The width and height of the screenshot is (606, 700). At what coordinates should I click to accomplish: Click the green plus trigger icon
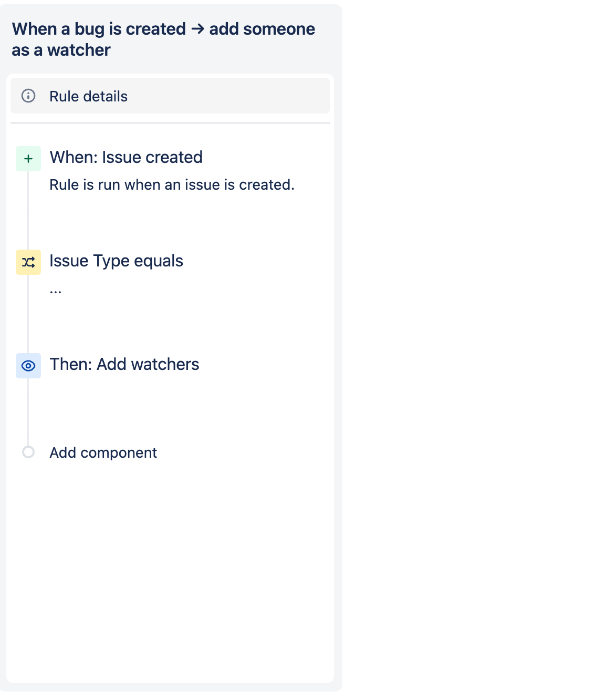(x=28, y=159)
